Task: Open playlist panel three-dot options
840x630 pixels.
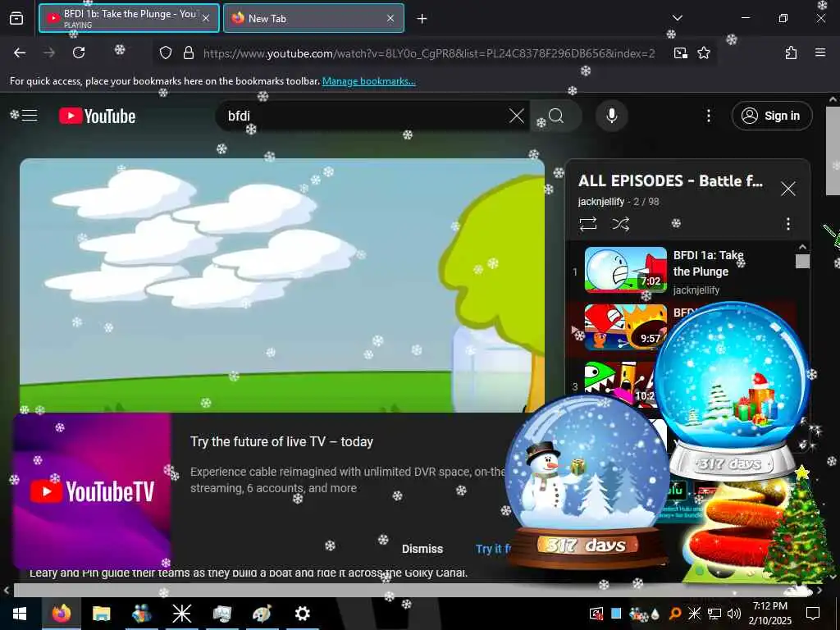Action: point(787,223)
